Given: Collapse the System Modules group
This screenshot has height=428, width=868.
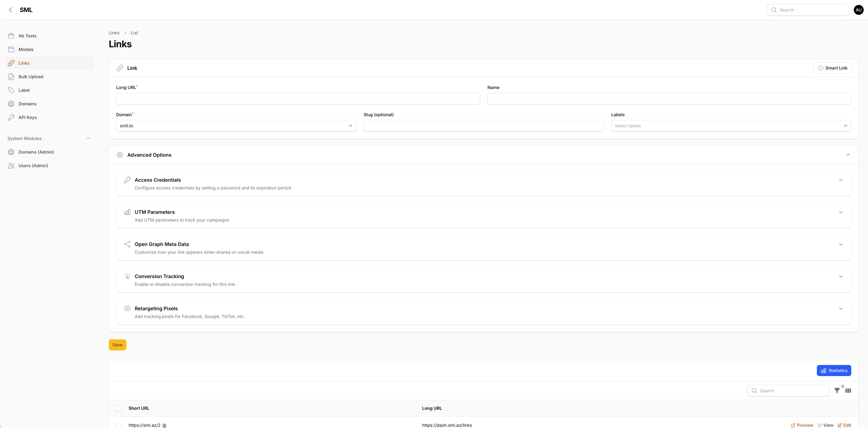Looking at the screenshot, I should point(88,138).
